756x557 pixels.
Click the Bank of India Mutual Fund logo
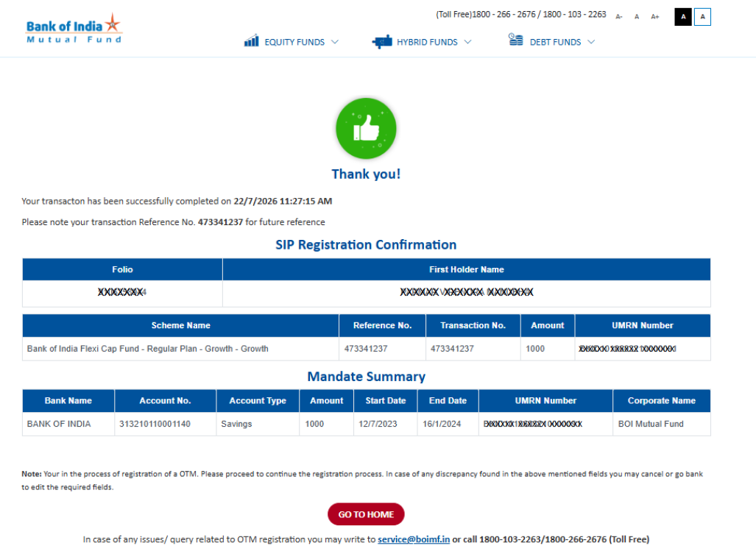pos(74,29)
